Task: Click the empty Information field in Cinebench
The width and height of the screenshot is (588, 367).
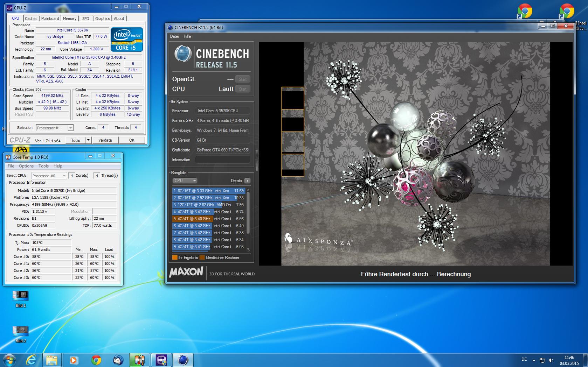Action: click(222, 160)
